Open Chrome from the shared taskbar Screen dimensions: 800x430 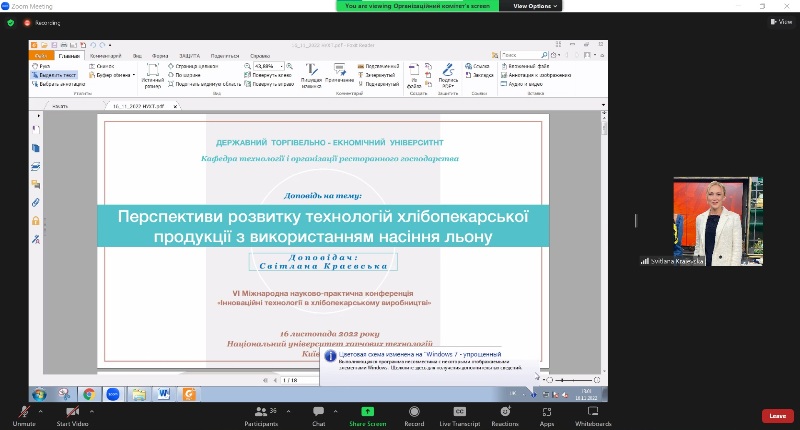pos(89,394)
